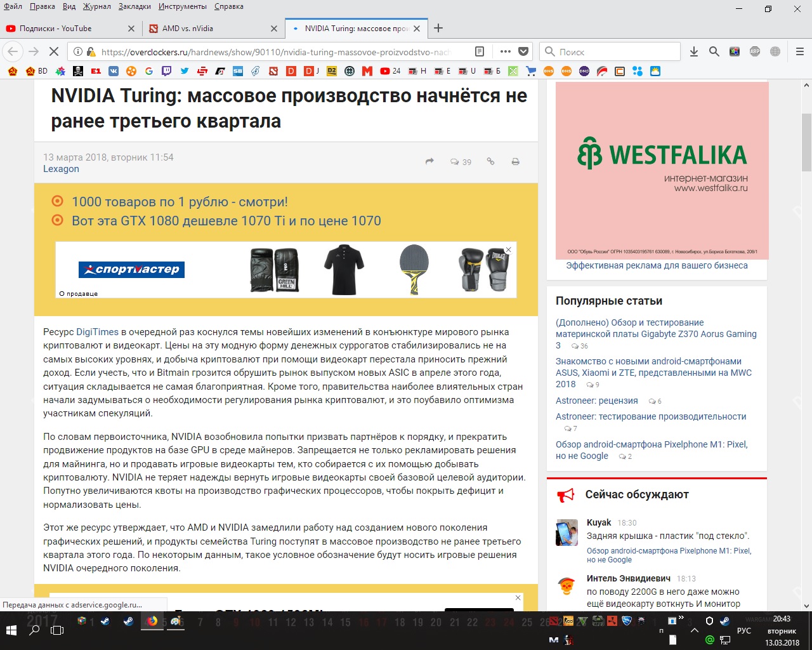
Task: Toggle Reader View in the address bar
Action: point(480,51)
